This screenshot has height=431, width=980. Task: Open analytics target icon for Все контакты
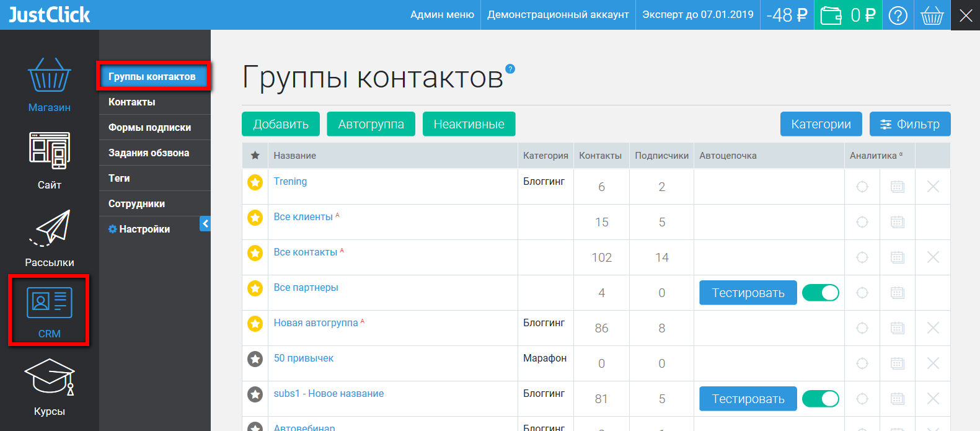click(862, 257)
